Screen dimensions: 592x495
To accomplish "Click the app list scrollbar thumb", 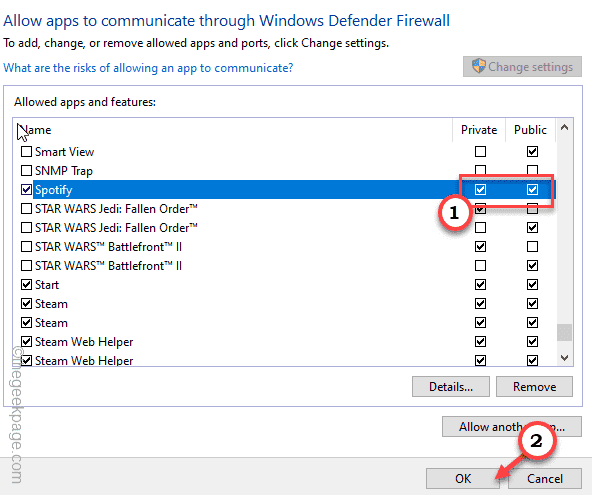I will [x=564, y=332].
